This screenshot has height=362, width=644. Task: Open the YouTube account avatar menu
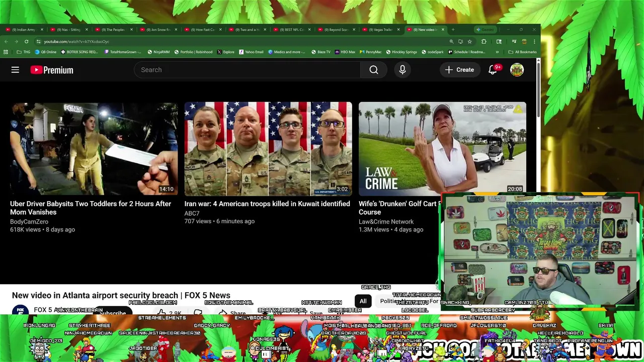click(517, 70)
